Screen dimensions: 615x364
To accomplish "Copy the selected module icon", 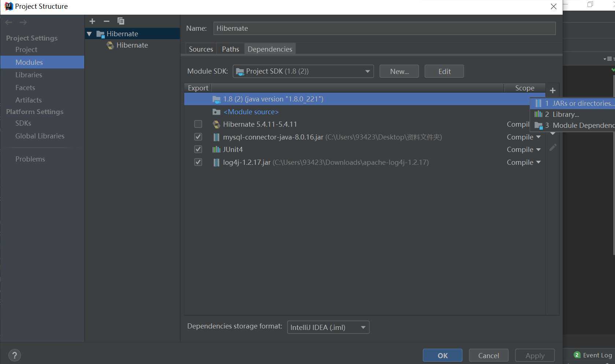I will [x=121, y=21].
